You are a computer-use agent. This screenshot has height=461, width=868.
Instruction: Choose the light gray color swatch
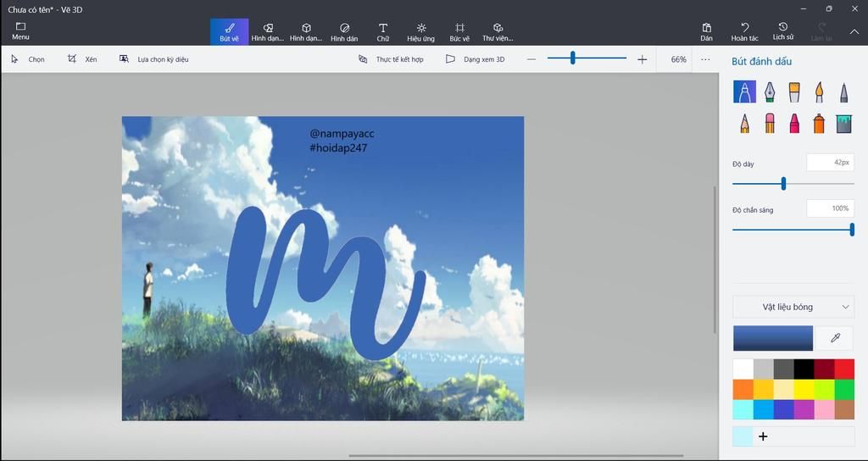[764, 369]
